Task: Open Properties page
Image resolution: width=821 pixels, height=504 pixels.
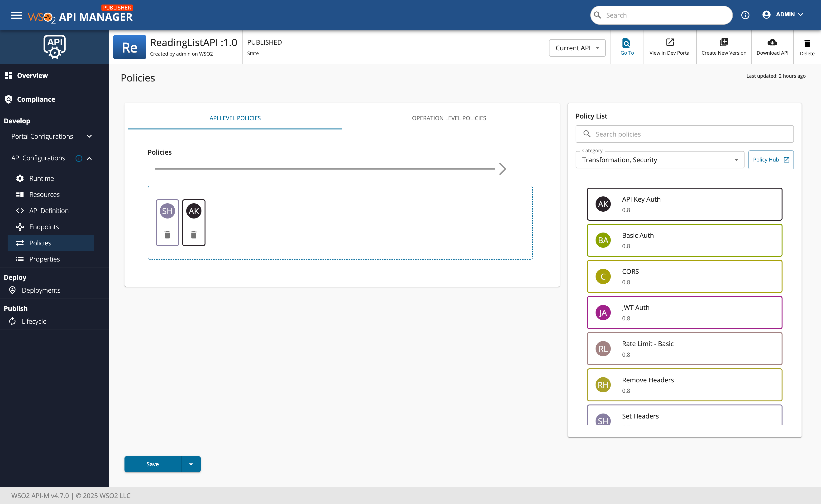Action: [x=51, y=259]
